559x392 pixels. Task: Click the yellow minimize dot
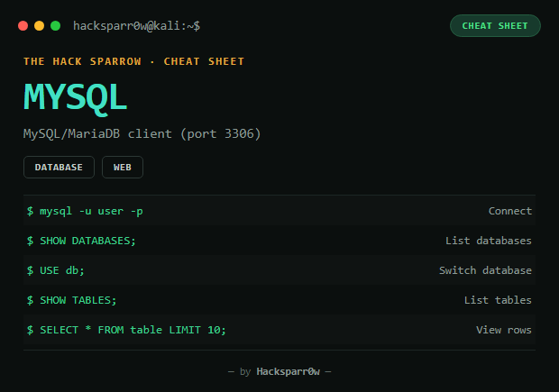point(39,26)
